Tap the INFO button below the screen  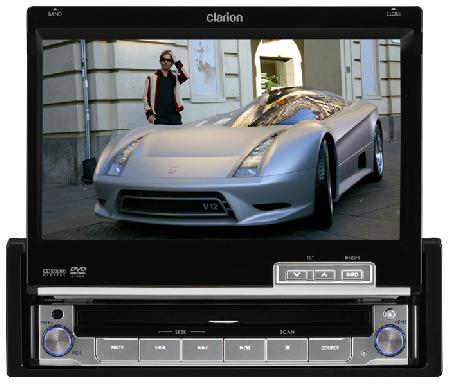click(352, 275)
